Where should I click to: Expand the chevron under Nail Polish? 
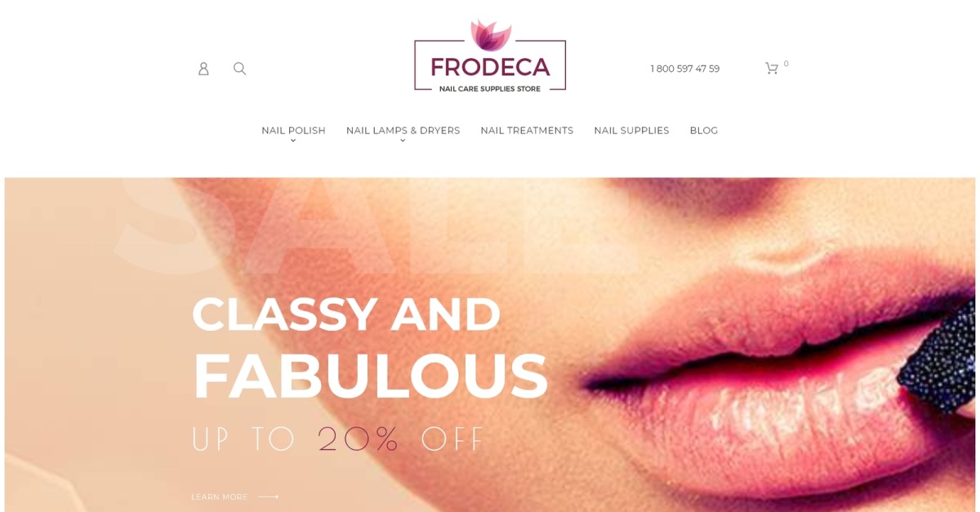click(x=293, y=141)
